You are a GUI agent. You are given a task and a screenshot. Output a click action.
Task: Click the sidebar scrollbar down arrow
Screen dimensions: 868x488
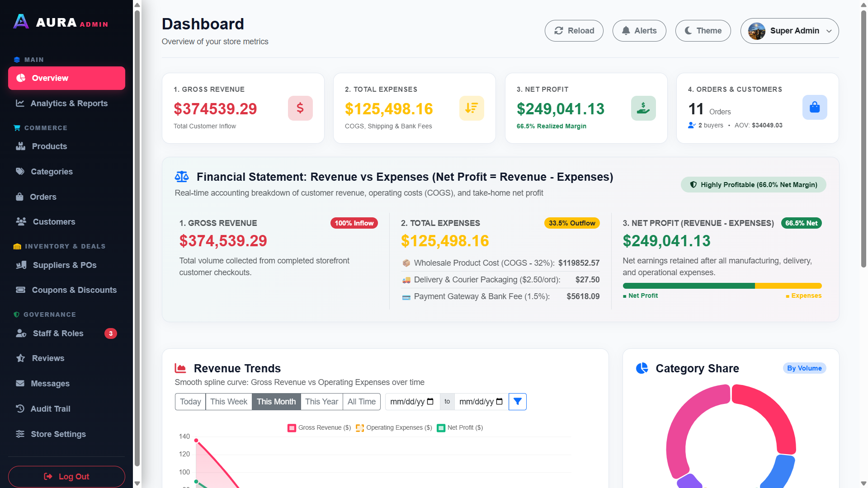tap(137, 483)
